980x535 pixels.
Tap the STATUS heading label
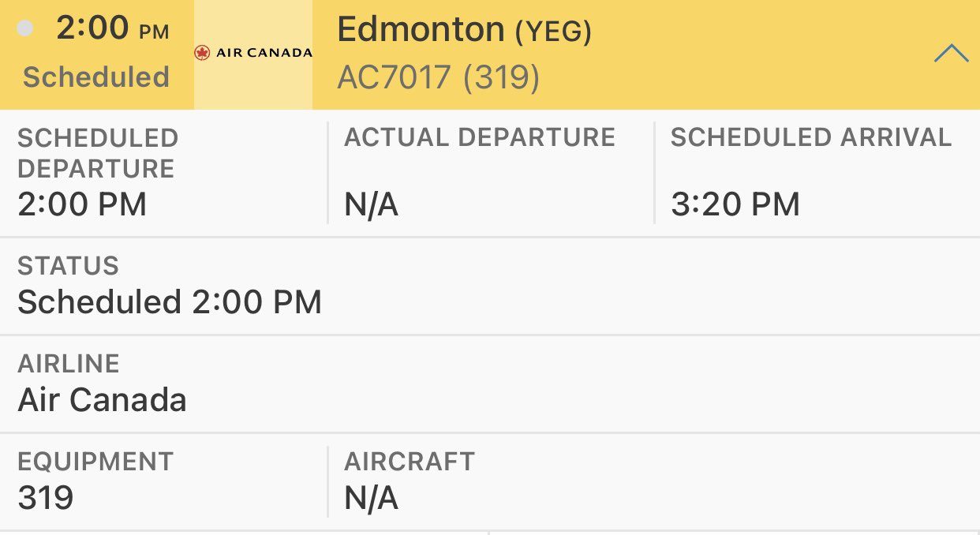[68, 266]
